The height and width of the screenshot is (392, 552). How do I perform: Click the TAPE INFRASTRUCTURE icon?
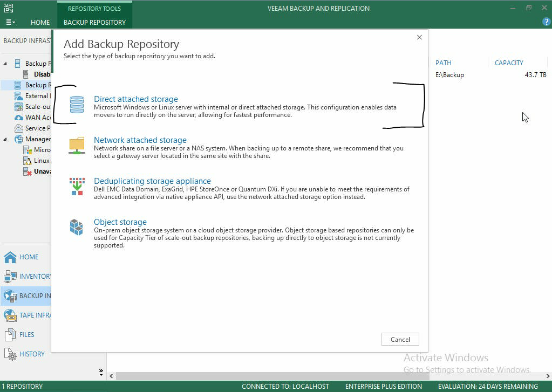point(10,315)
